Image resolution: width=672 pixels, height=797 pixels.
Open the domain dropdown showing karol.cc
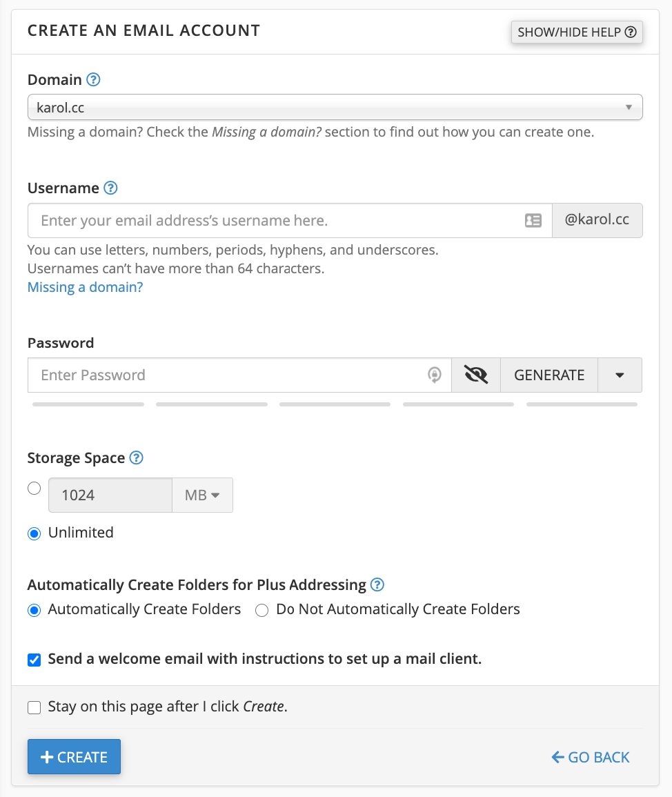tap(335, 107)
